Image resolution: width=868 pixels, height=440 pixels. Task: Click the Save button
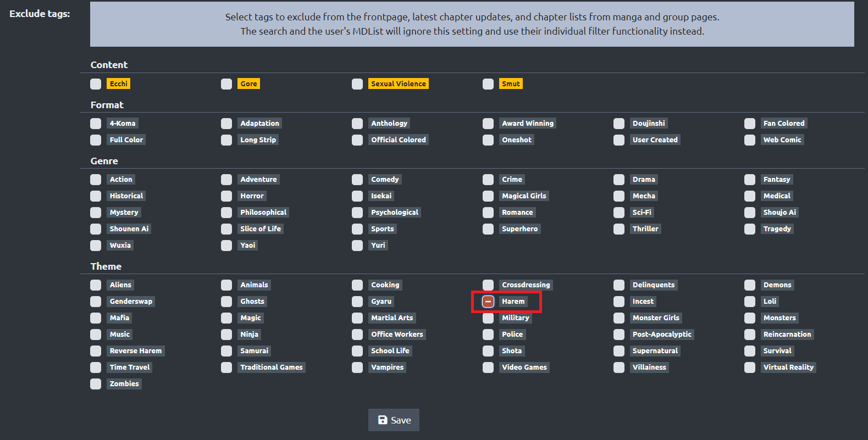pos(394,420)
